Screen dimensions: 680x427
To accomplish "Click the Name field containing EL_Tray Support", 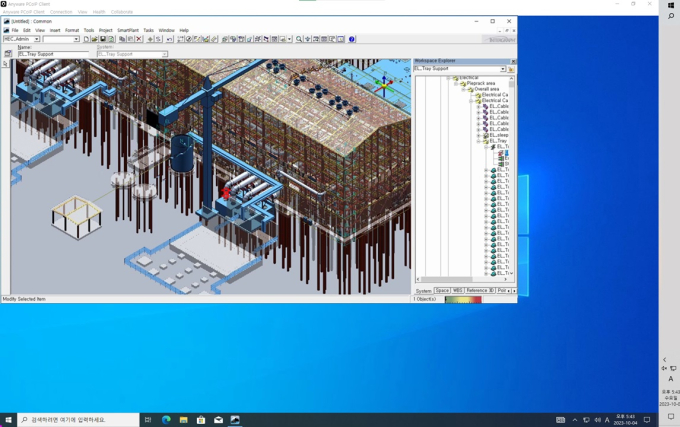I will (50, 54).
